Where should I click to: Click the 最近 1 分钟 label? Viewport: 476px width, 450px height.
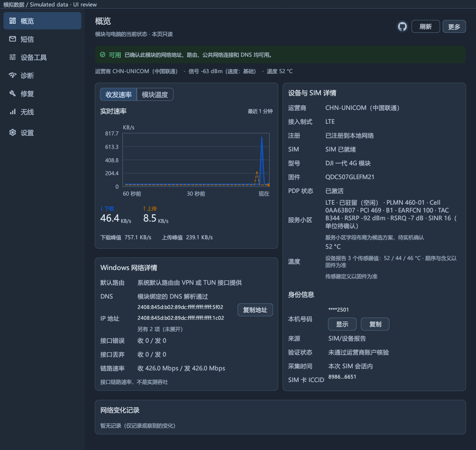(x=260, y=112)
